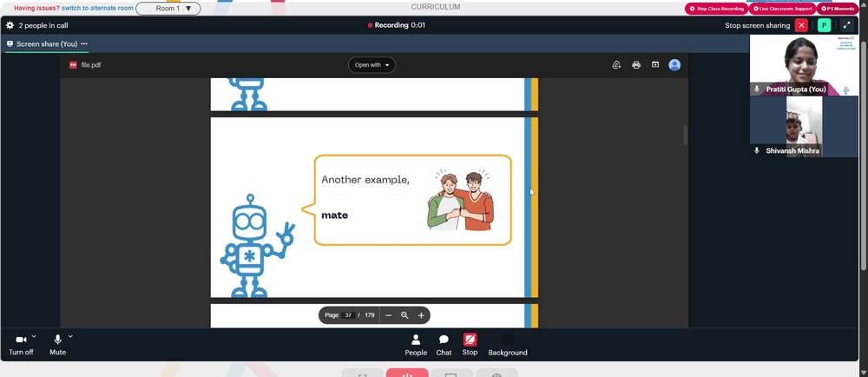The width and height of the screenshot is (868, 377).
Task: Turn off the camera
Action: (x=21, y=345)
